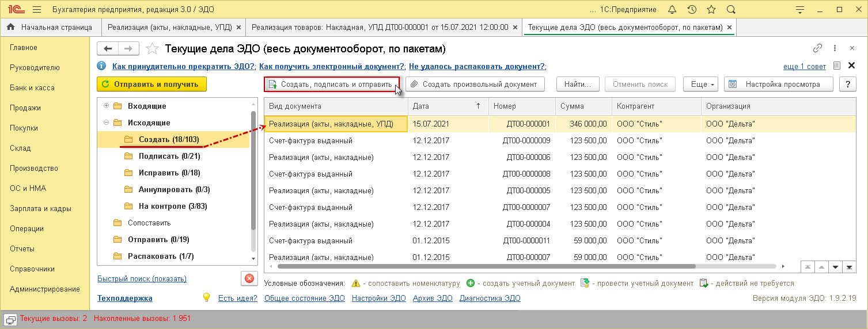Open Архив ЭДО link
The height and width of the screenshot is (329, 868).
click(433, 298)
